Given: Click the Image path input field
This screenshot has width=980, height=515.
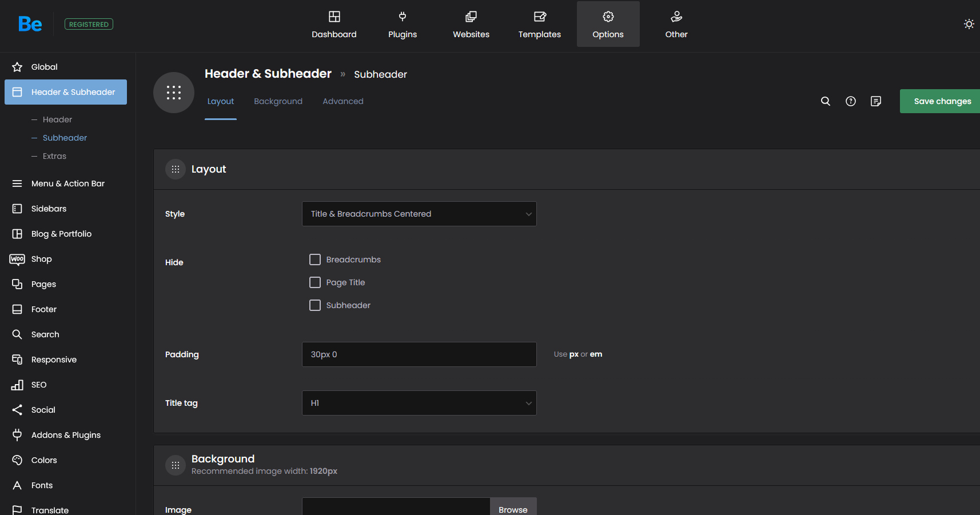Looking at the screenshot, I should 396,506.
